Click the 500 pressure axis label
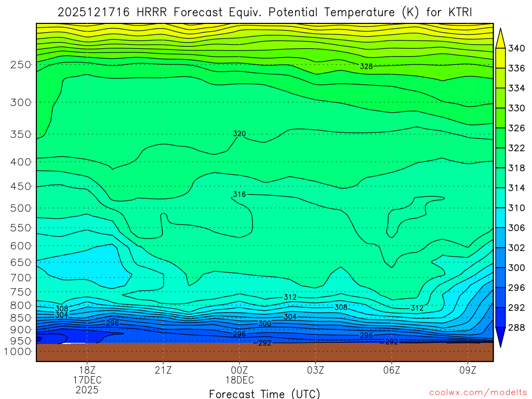The image size is (532, 399). coord(21,208)
